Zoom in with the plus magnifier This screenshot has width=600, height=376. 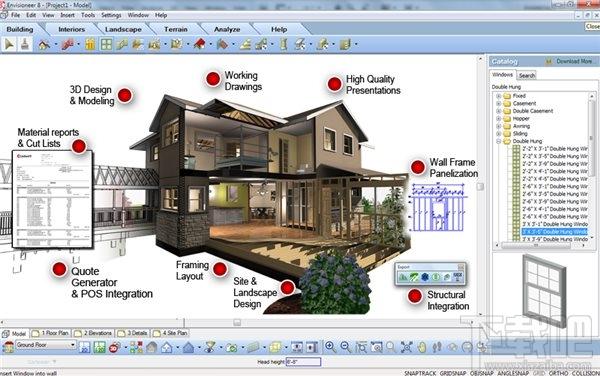click(330, 347)
